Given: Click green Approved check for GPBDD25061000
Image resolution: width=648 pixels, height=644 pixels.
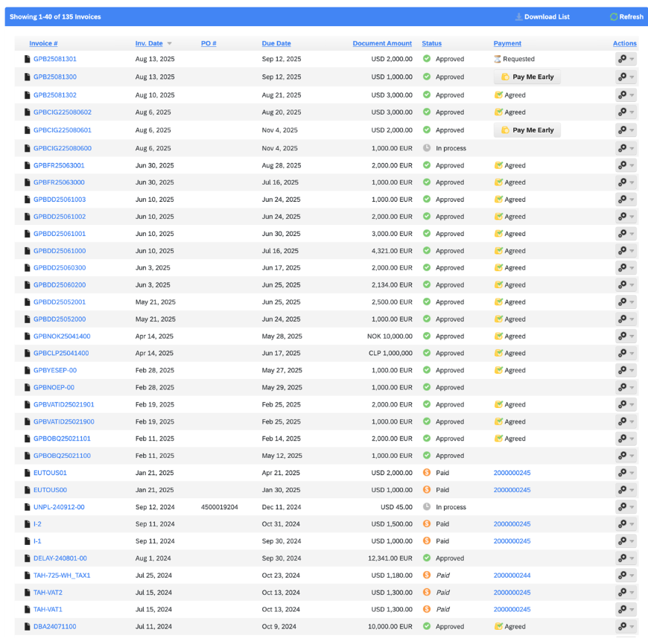Looking at the screenshot, I should pos(427,250).
